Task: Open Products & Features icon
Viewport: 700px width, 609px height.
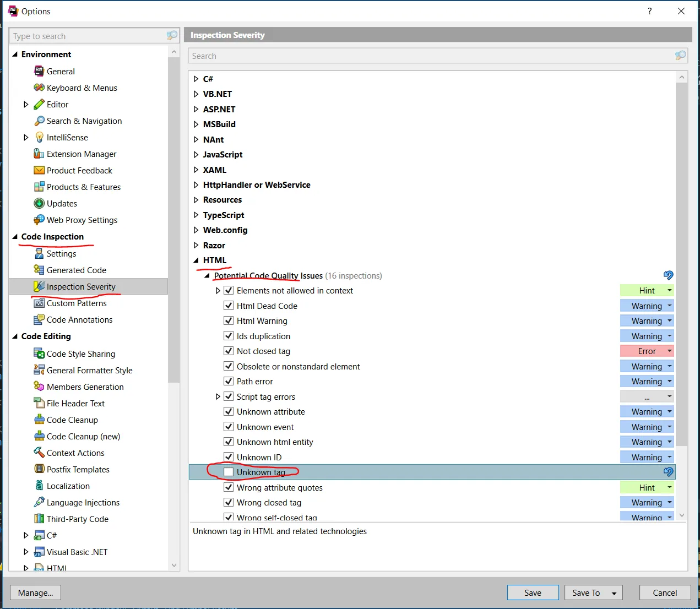Action: tap(39, 187)
